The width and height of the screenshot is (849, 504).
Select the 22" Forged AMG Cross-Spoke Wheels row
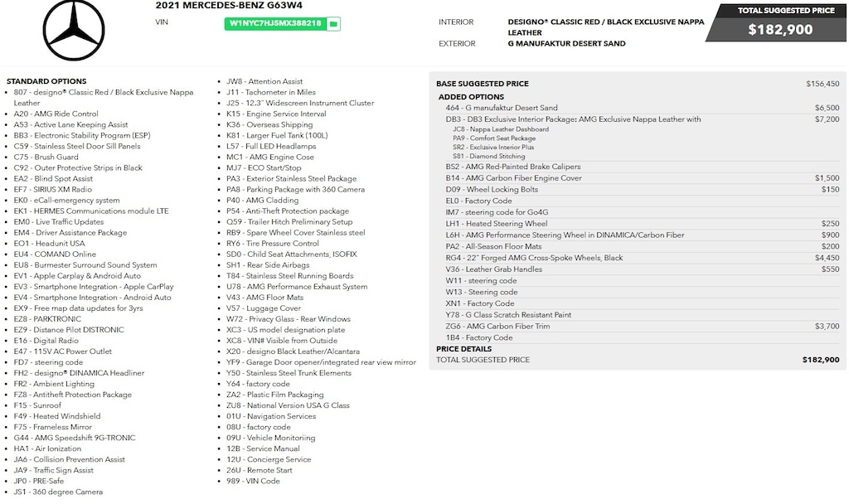pos(534,258)
